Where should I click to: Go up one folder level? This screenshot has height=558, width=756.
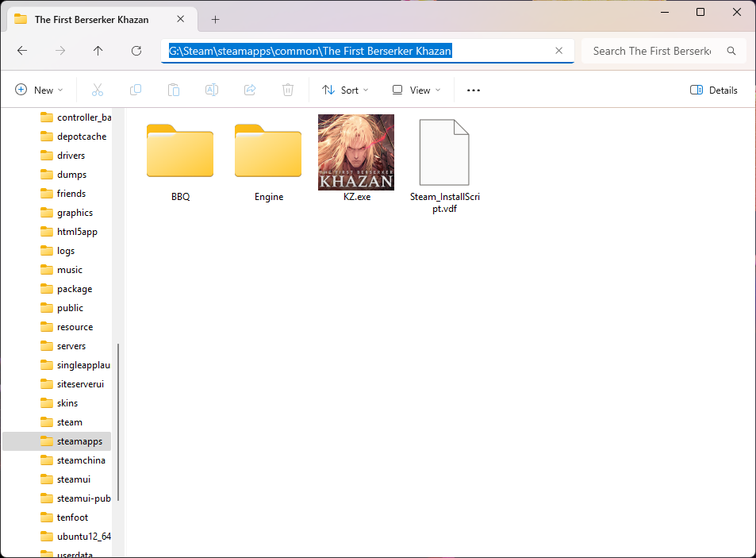coord(98,51)
